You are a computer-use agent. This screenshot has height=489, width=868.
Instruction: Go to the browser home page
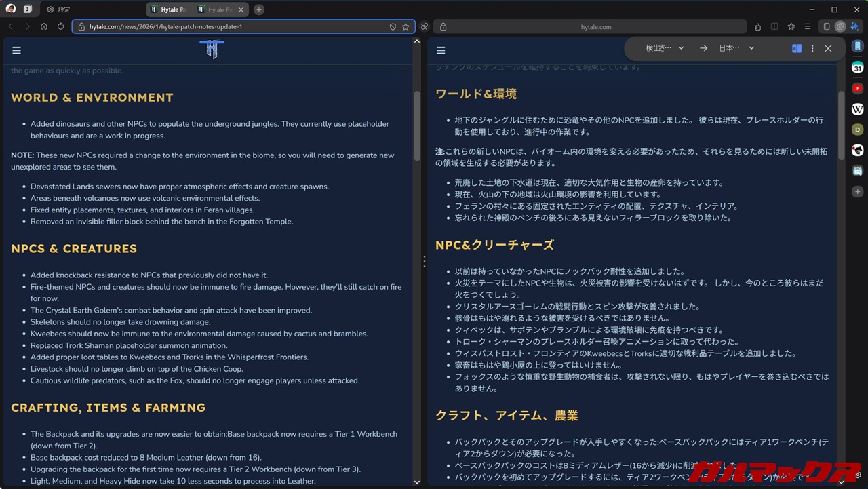pos(44,27)
